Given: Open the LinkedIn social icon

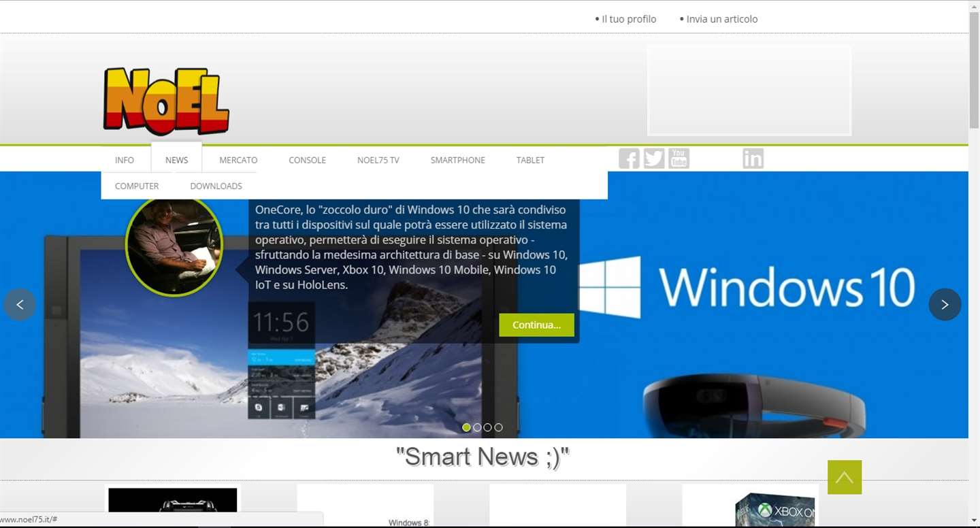Looking at the screenshot, I should pos(753,159).
